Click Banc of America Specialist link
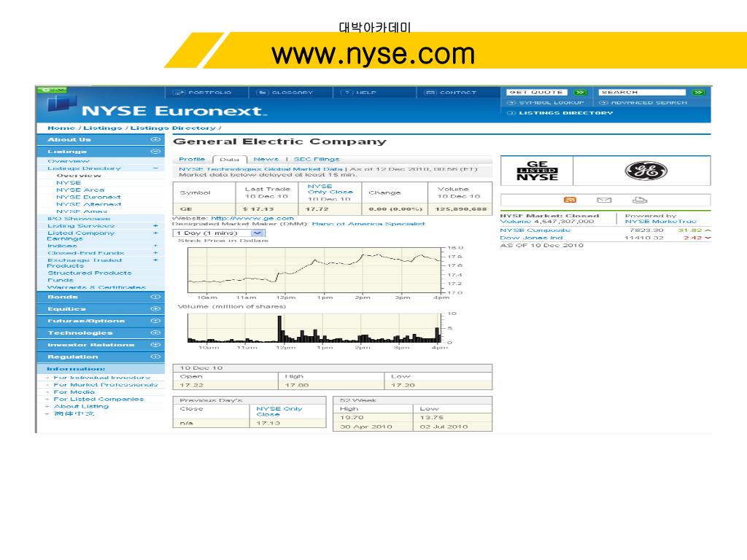 click(x=368, y=223)
